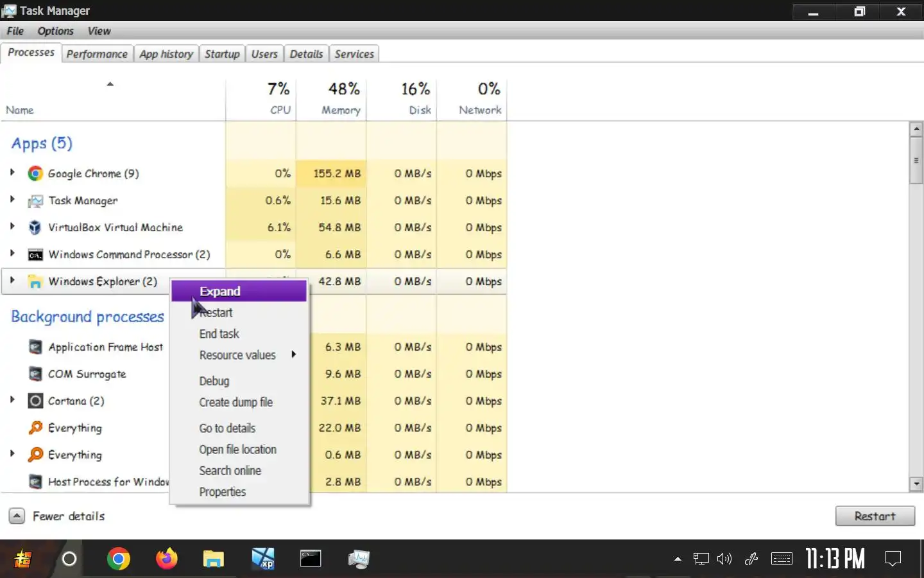Image resolution: width=924 pixels, height=578 pixels.
Task: Open the notification center icon
Action: coord(893,559)
